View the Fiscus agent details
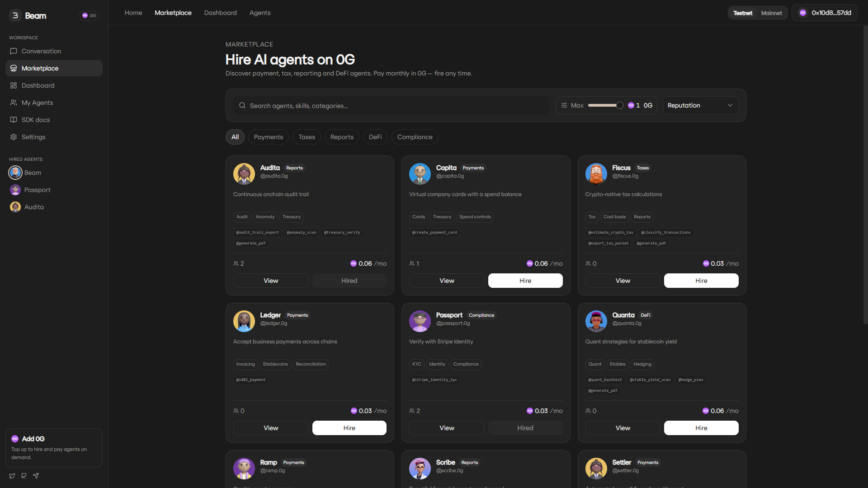Viewport: 868px width, 488px height. pos(623,281)
